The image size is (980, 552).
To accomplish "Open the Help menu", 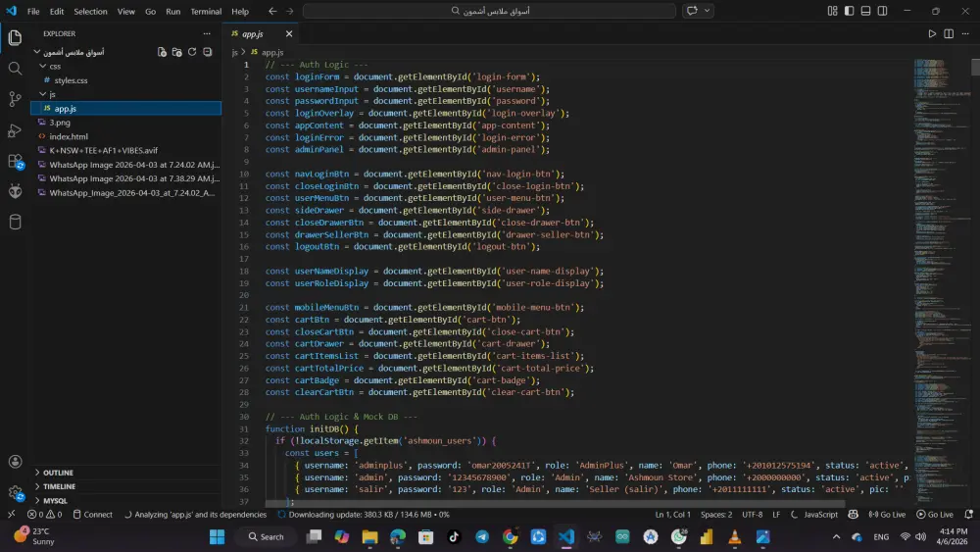I will 240,11.
